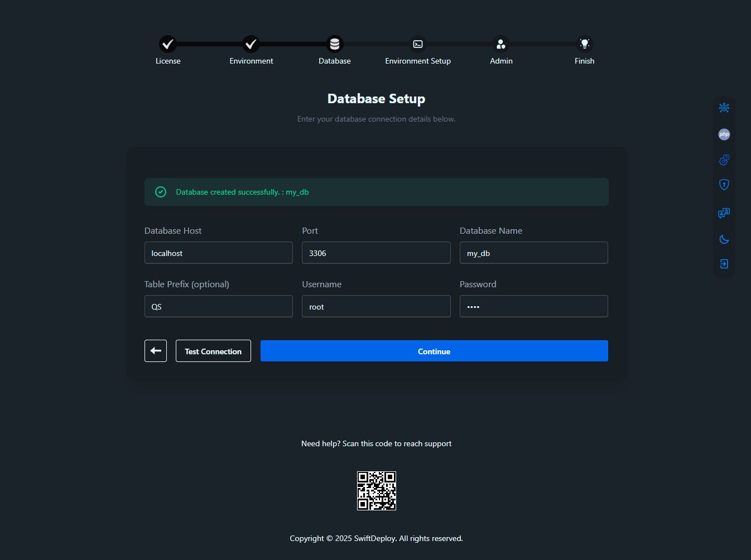Click the Database step icon
The height and width of the screenshot is (560, 751).
[335, 44]
